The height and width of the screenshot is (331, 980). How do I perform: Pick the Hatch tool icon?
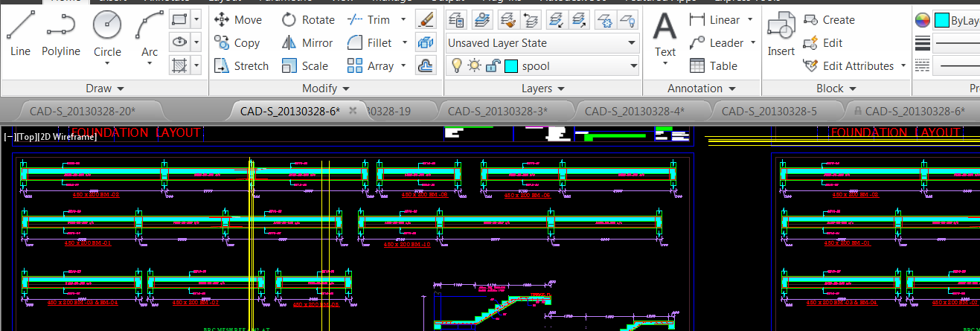(x=179, y=65)
